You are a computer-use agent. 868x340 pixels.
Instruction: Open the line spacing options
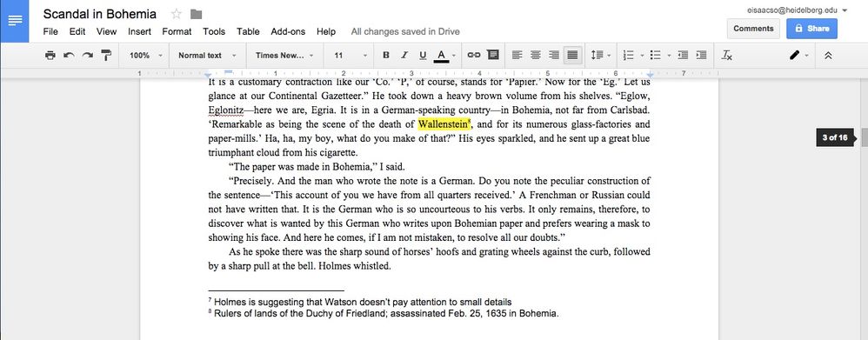click(600, 56)
